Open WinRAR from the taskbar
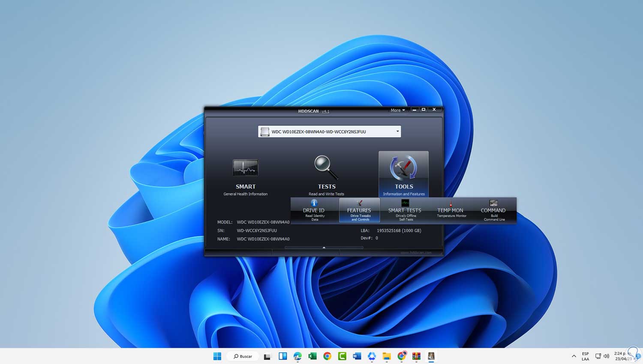This screenshot has height=364, width=643. coord(416,356)
